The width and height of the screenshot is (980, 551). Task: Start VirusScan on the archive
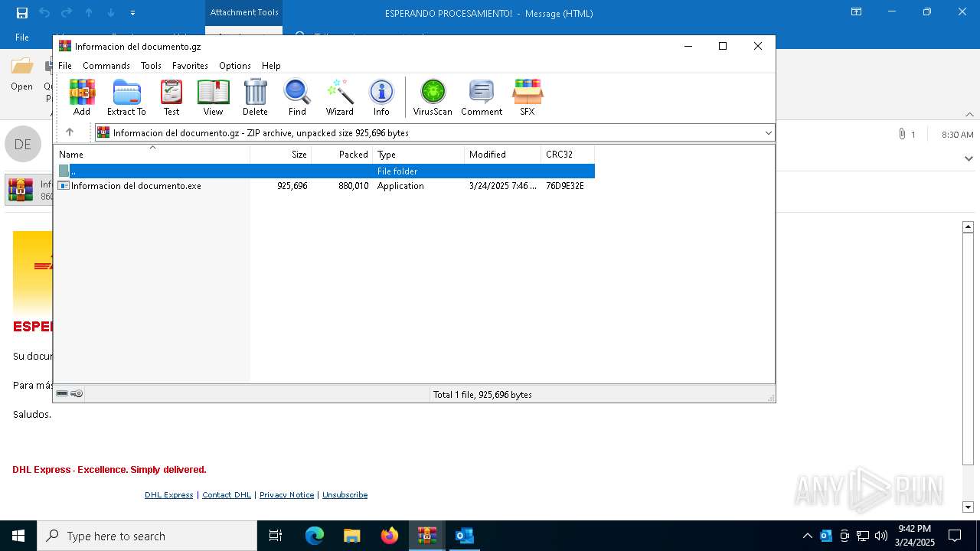click(x=433, y=97)
